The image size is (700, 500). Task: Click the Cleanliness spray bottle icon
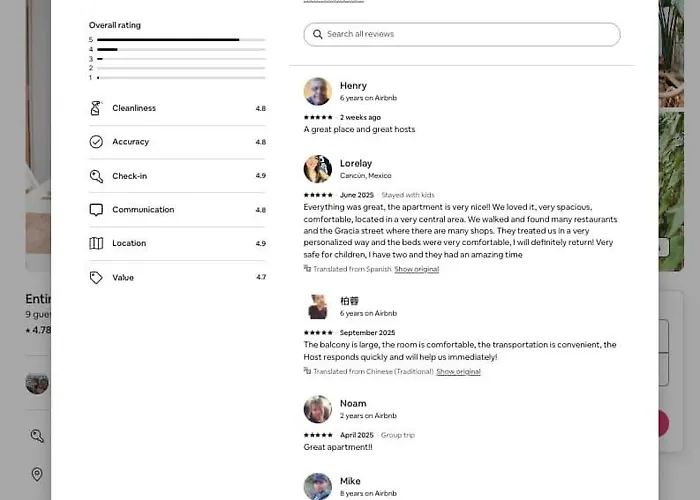click(x=96, y=108)
